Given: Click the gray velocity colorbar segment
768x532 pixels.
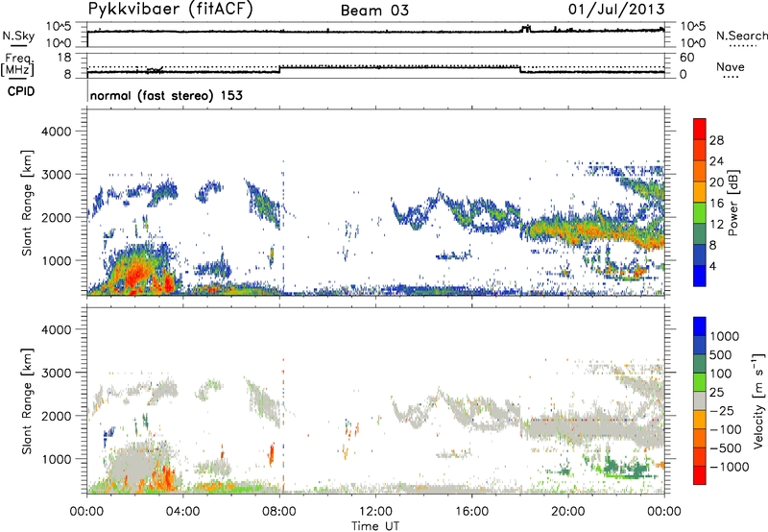Looking at the screenshot, I should click(x=700, y=400).
